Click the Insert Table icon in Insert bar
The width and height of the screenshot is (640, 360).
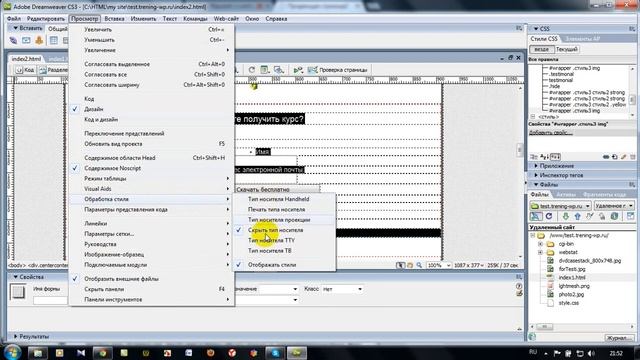(x=53, y=40)
